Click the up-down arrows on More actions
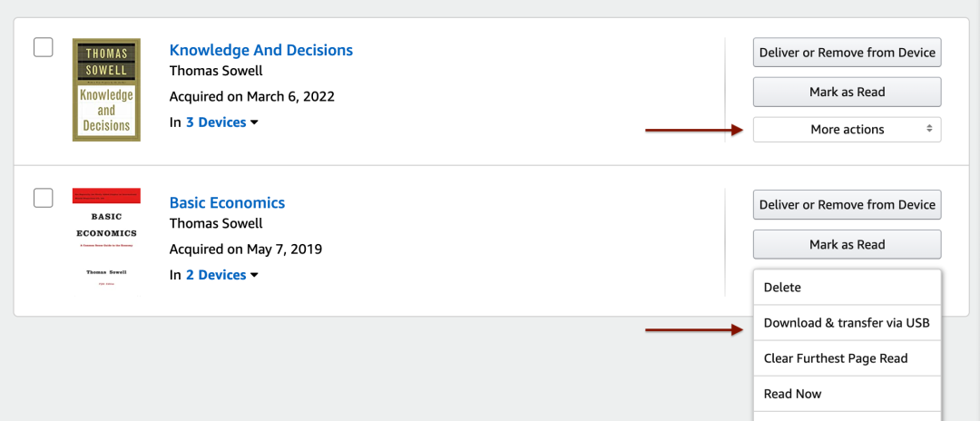 pos(929,130)
